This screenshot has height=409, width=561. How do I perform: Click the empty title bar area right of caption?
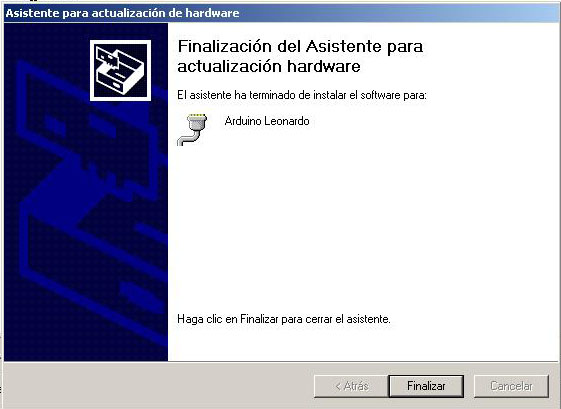click(x=397, y=13)
